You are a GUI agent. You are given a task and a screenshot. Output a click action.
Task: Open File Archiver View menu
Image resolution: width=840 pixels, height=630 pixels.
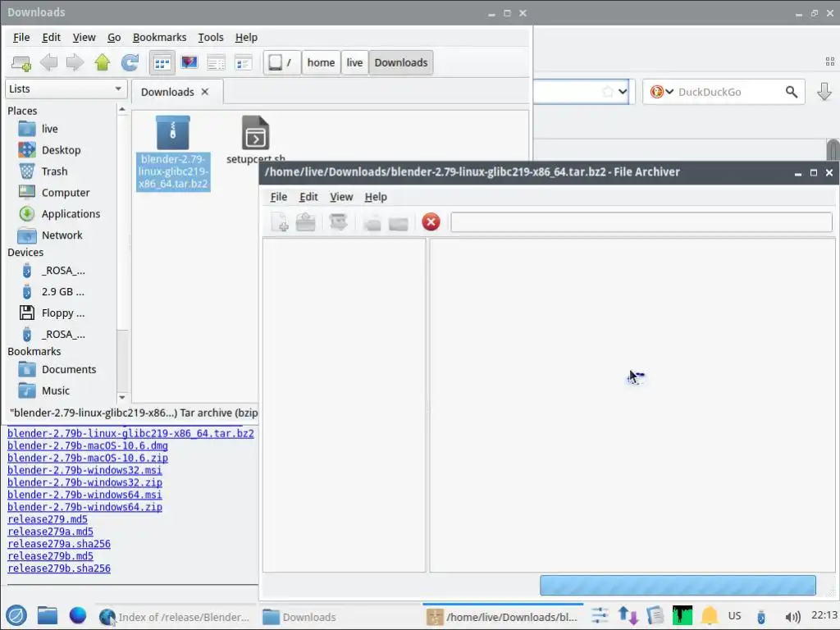pyautogui.click(x=341, y=197)
